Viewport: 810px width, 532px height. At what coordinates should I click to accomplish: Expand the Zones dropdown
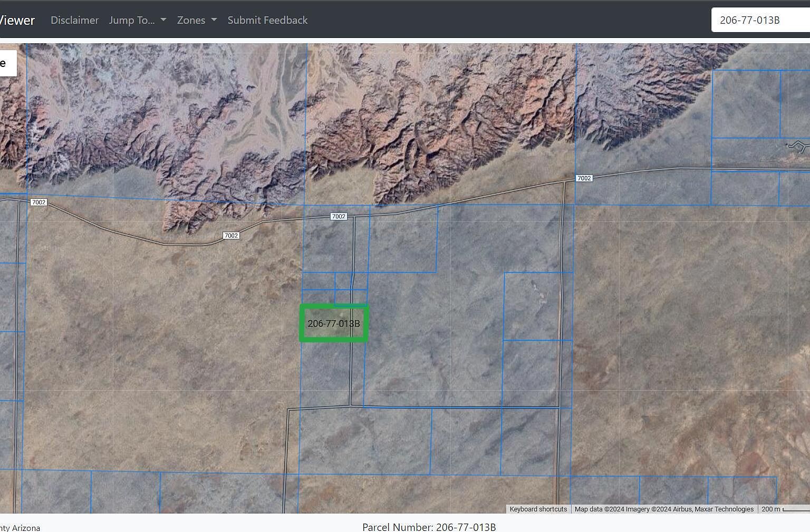pyautogui.click(x=196, y=20)
